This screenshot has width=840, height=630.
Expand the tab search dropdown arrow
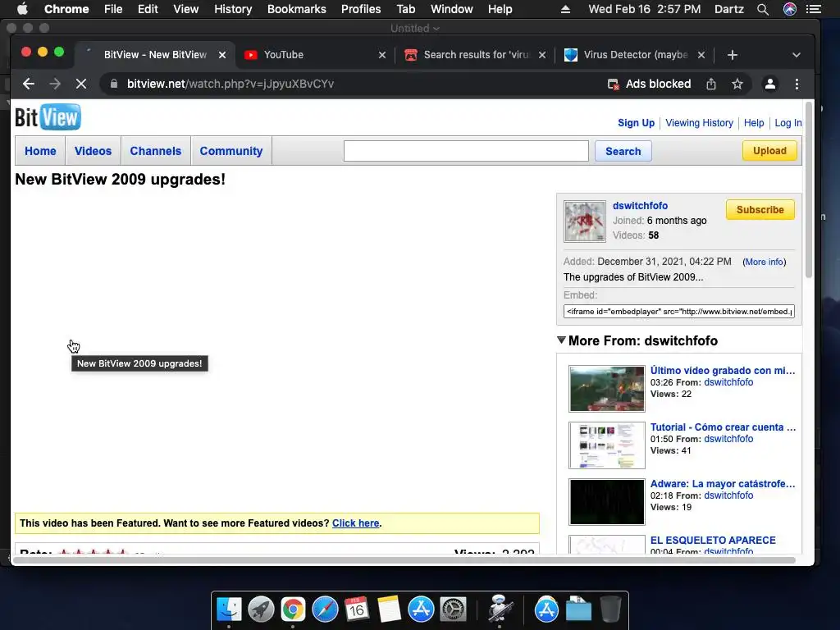pos(796,55)
